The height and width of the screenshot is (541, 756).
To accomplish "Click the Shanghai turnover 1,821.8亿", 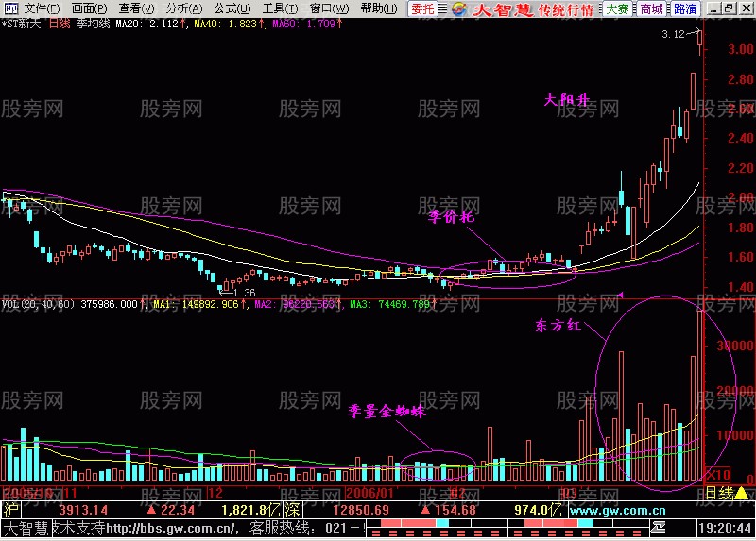I will tap(251, 510).
